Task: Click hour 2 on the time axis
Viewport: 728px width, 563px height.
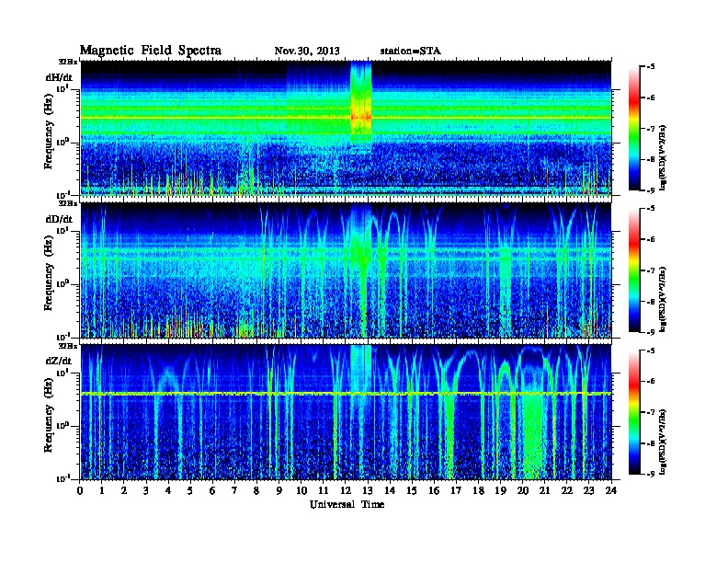Action: [x=124, y=491]
